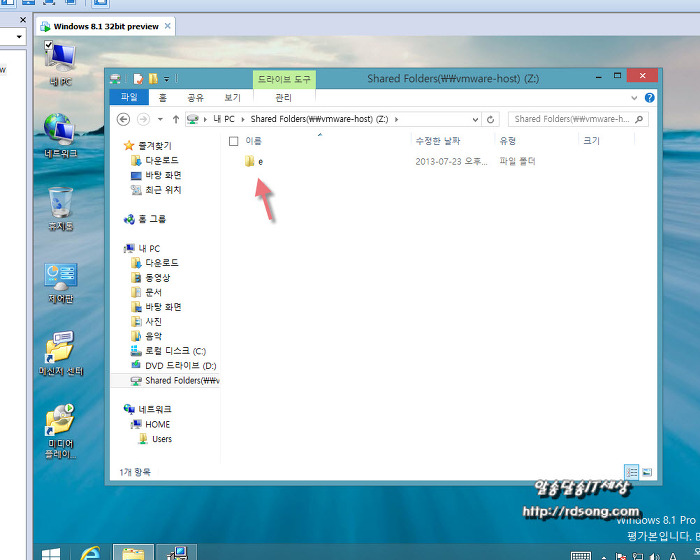
Task: Open the Help question mark icon
Action: point(650,98)
